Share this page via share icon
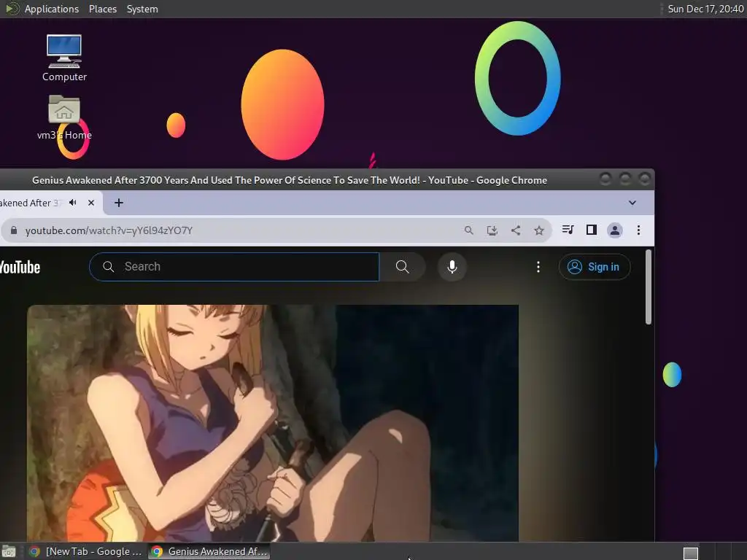 pos(516,230)
